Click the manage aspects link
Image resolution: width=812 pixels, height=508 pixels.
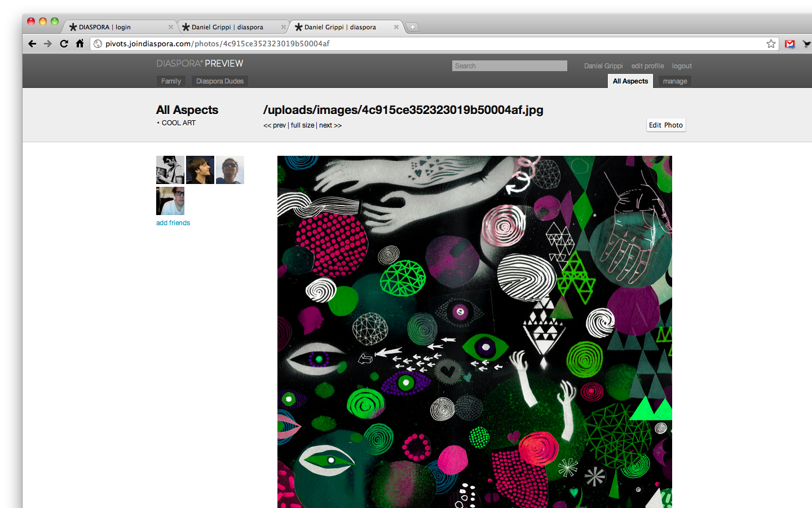(674, 81)
